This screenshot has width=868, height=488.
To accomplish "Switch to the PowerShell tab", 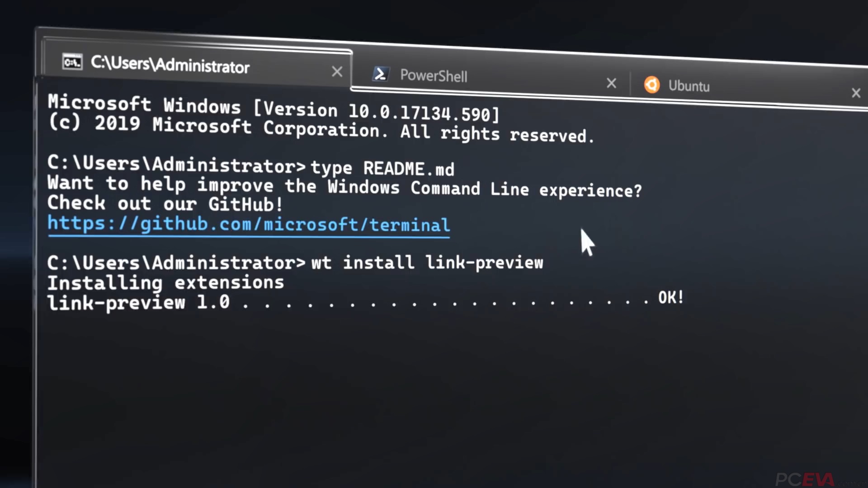I will click(x=433, y=76).
